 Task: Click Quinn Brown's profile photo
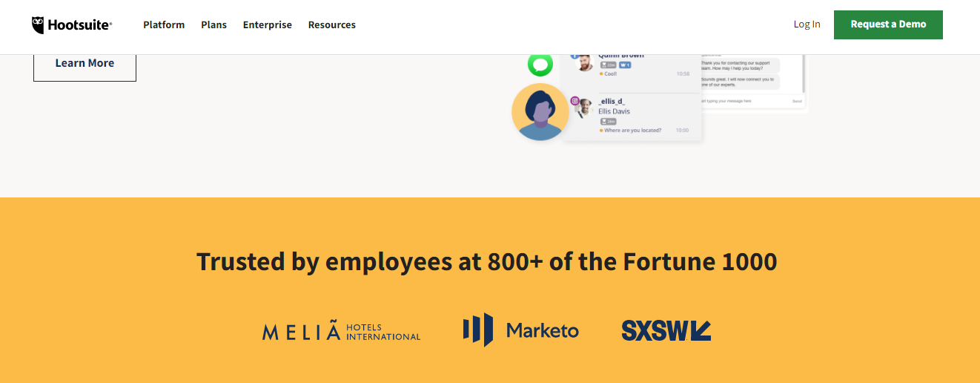[x=585, y=62]
